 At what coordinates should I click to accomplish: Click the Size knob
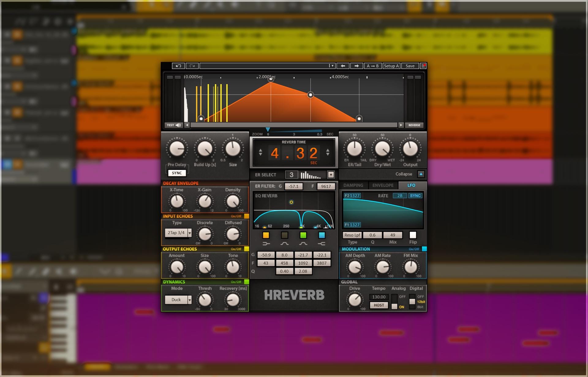click(233, 149)
